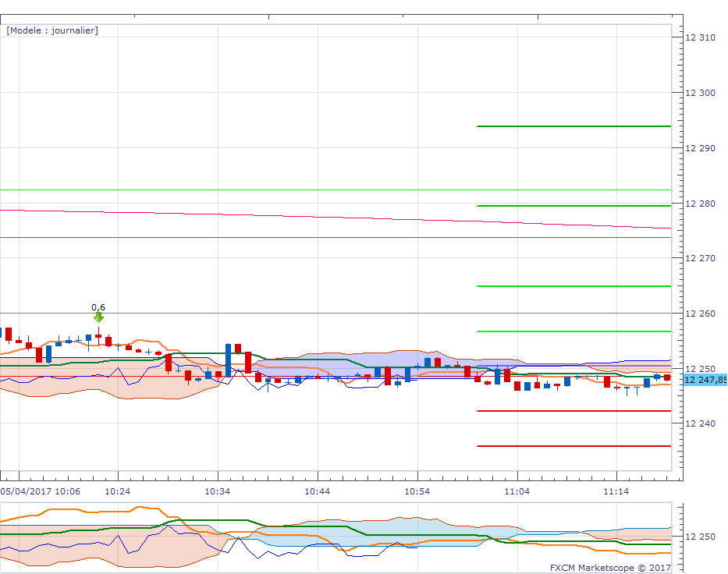Click the 12 260 price axis label

coord(700,314)
